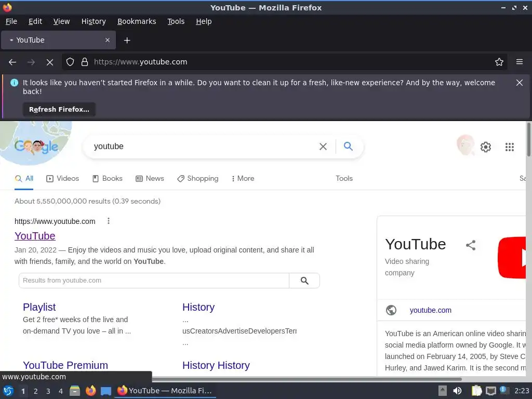Focus the Firefox address bar

285,62
